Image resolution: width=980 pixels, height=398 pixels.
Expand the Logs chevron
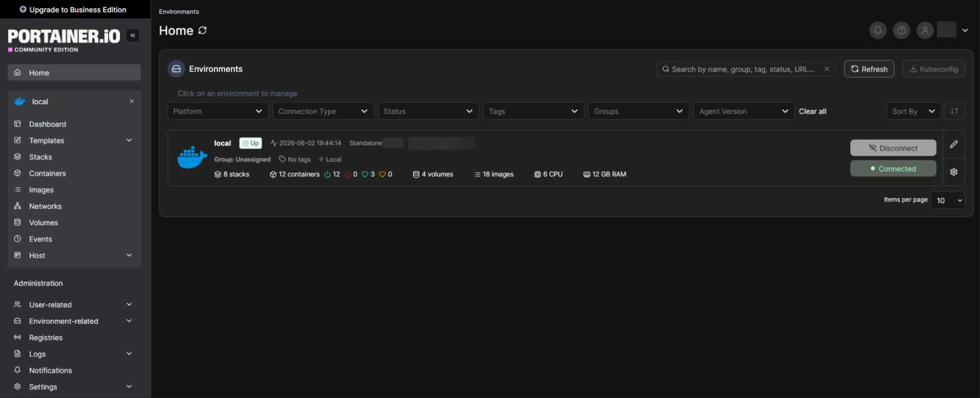[129, 353]
